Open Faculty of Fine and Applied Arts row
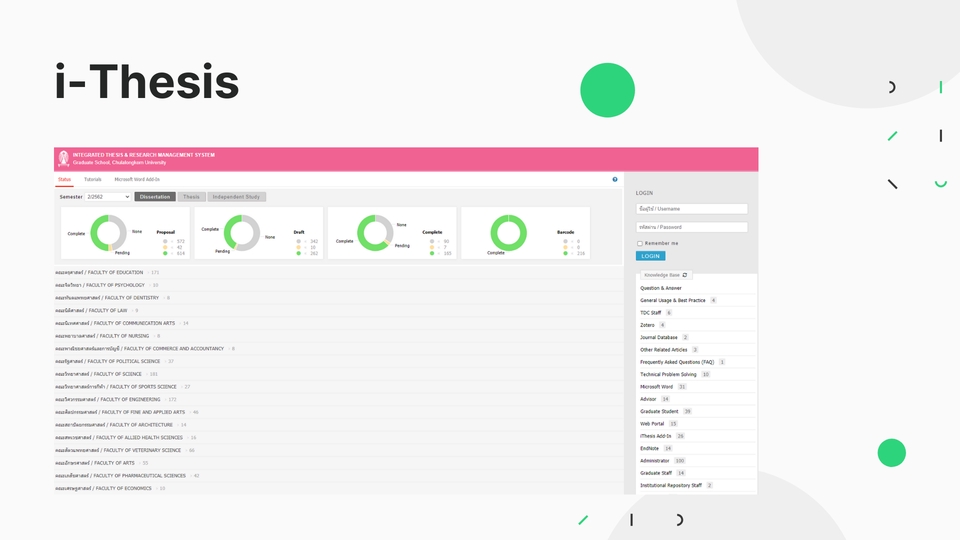The width and height of the screenshot is (960, 540). click(339, 412)
